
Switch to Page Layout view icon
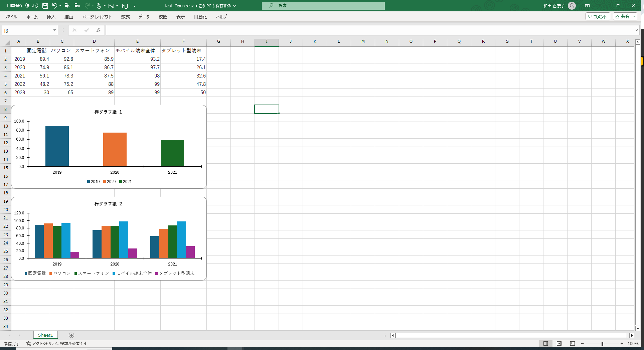pos(559,344)
